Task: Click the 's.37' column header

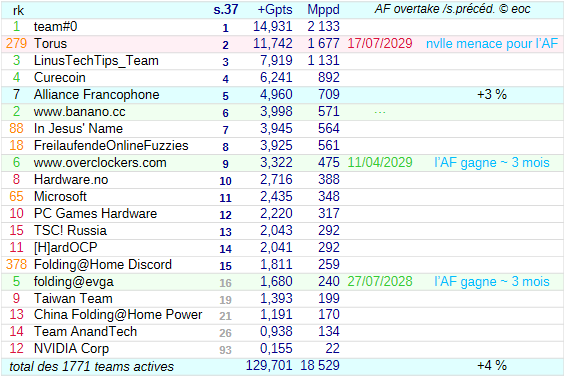Action: [226, 10]
